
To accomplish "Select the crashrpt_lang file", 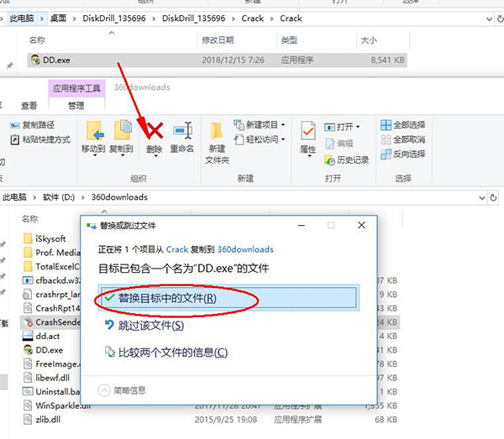I will tap(51, 295).
